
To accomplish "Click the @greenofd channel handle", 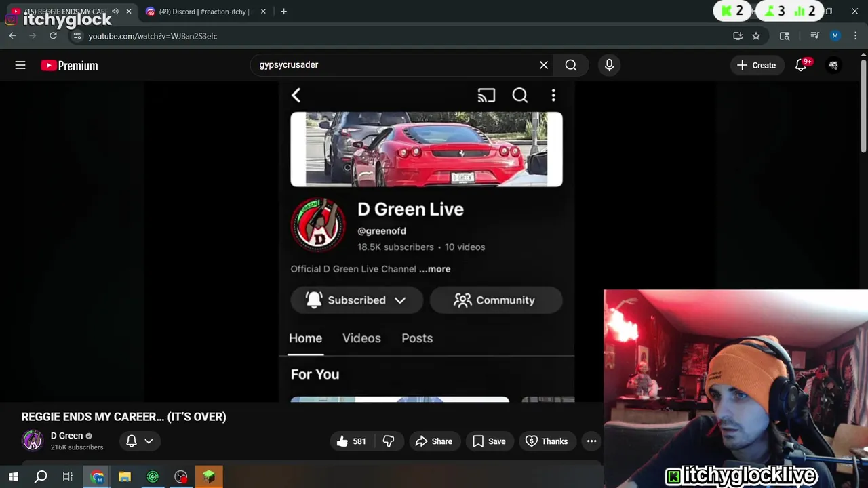I will [382, 231].
